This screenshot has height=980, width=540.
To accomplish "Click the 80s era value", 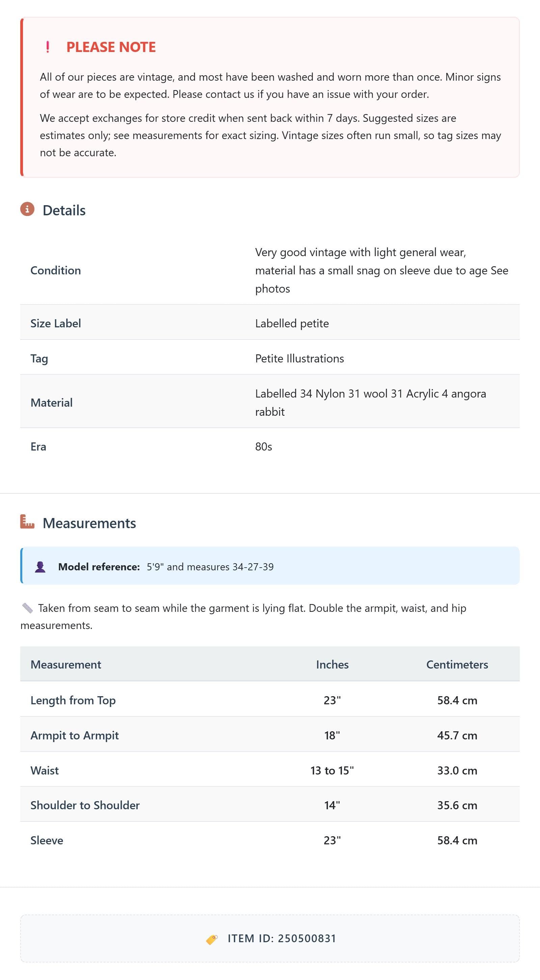I will (263, 446).
